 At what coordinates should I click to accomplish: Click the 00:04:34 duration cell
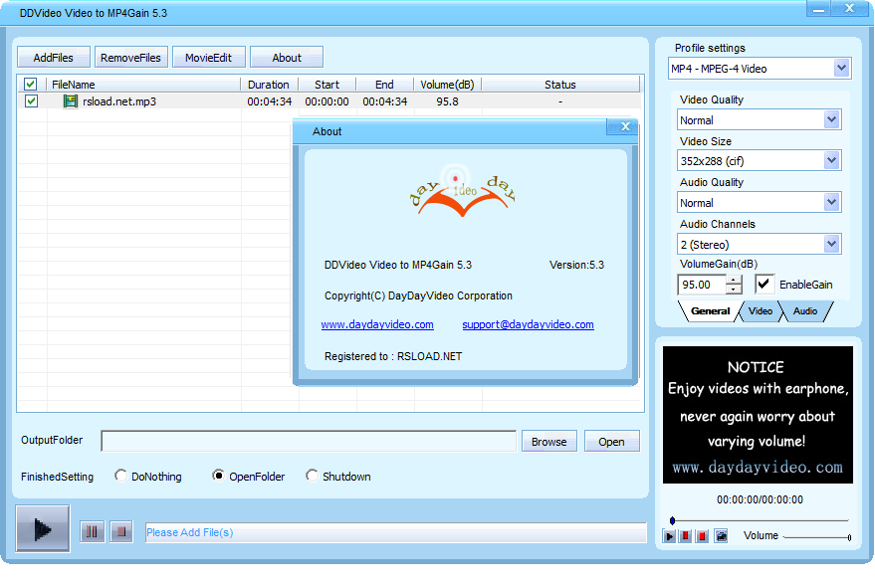pos(270,101)
